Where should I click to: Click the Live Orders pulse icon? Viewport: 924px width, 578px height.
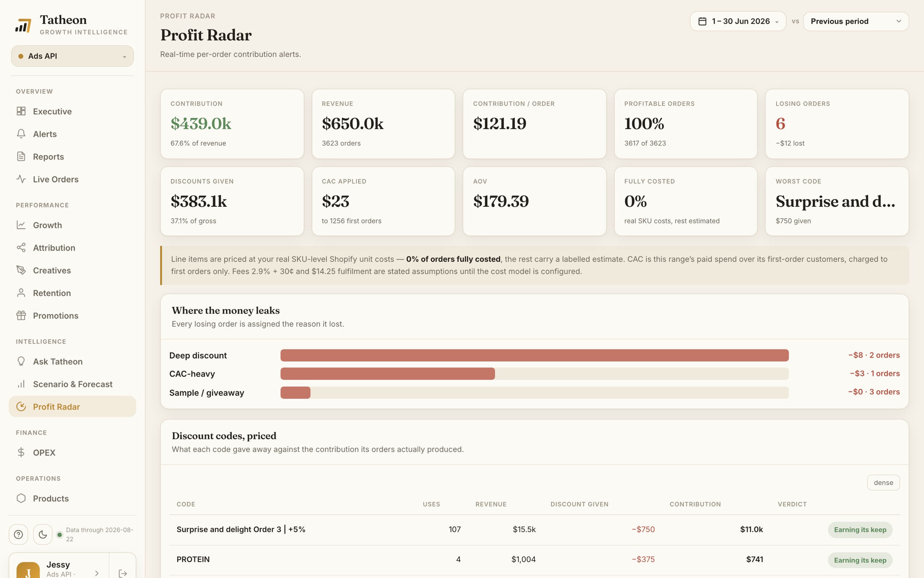click(21, 179)
